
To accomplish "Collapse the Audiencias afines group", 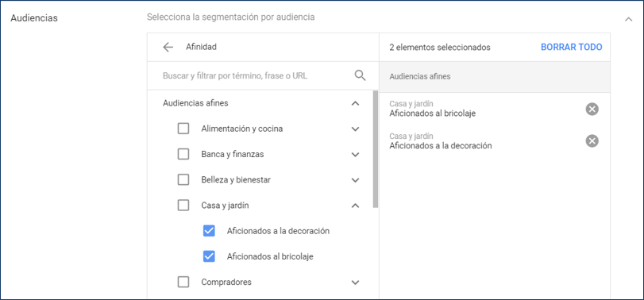I will [356, 103].
